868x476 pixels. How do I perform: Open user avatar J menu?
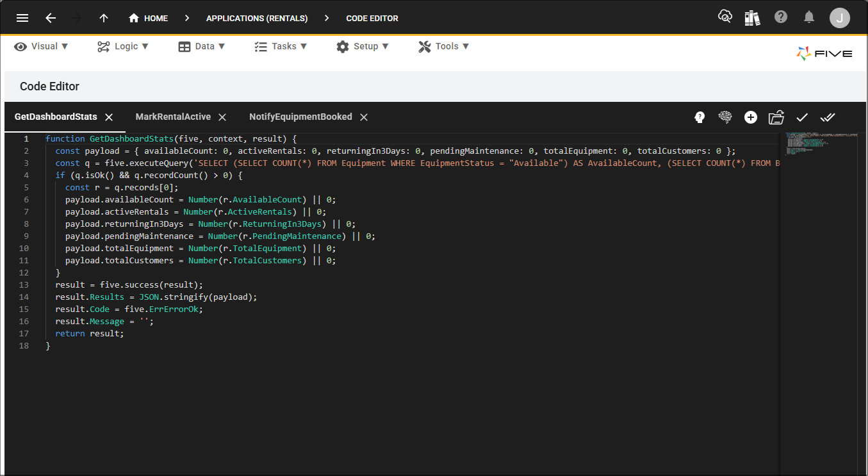click(x=840, y=18)
